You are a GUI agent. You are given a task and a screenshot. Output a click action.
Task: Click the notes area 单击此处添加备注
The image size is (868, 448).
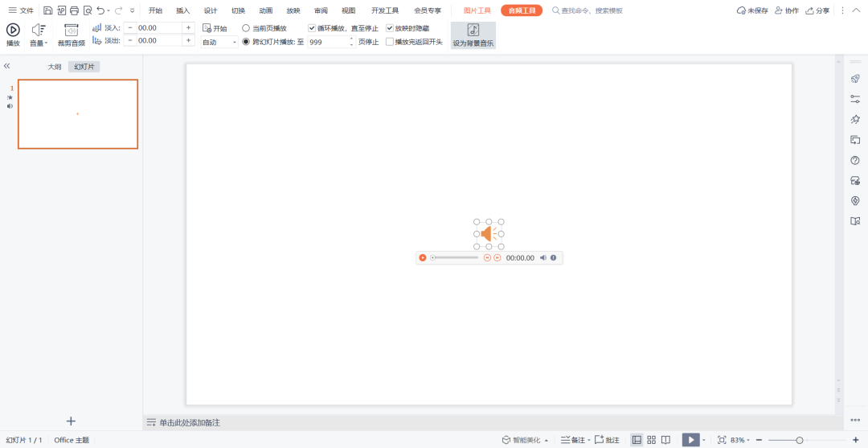[190, 423]
